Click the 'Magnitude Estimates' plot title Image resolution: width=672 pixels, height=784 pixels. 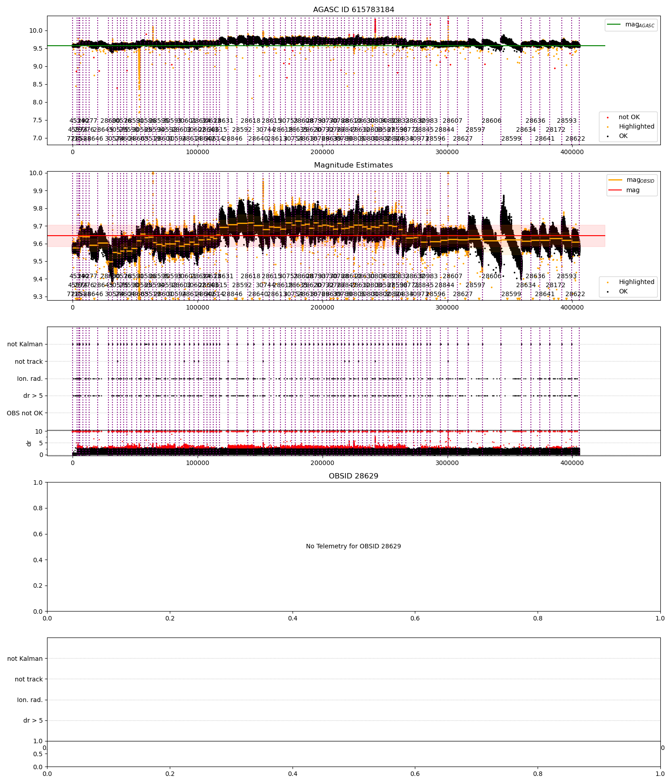coord(353,165)
